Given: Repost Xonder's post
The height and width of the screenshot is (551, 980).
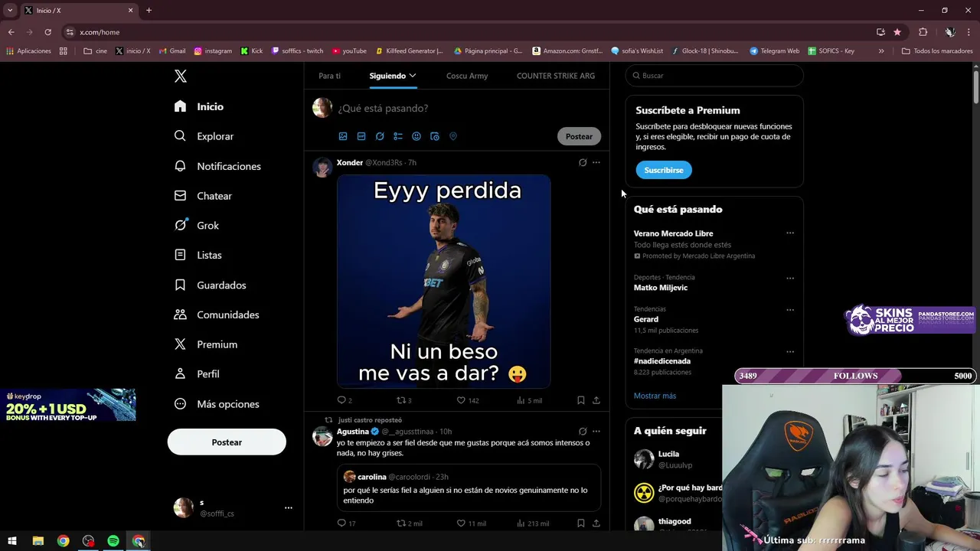Looking at the screenshot, I should [404, 400].
